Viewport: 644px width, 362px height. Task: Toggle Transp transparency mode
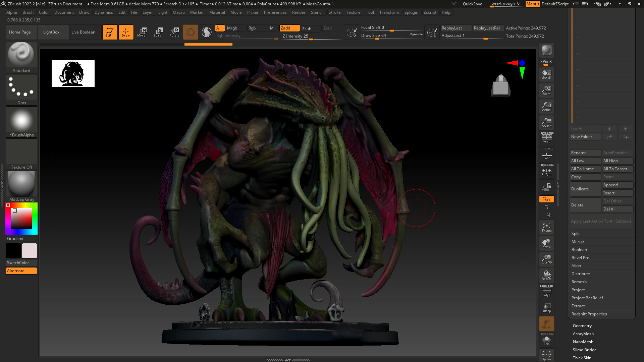pyautogui.click(x=546, y=308)
